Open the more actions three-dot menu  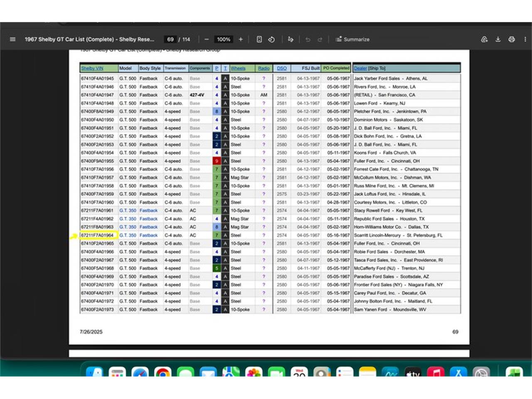(525, 39)
